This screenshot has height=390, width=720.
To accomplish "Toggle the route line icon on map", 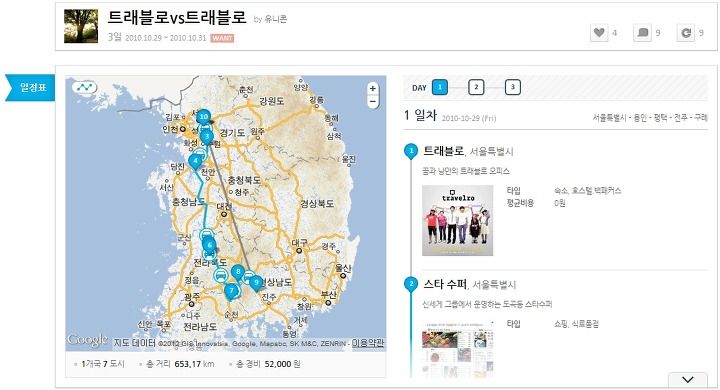I will tap(84, 87).
